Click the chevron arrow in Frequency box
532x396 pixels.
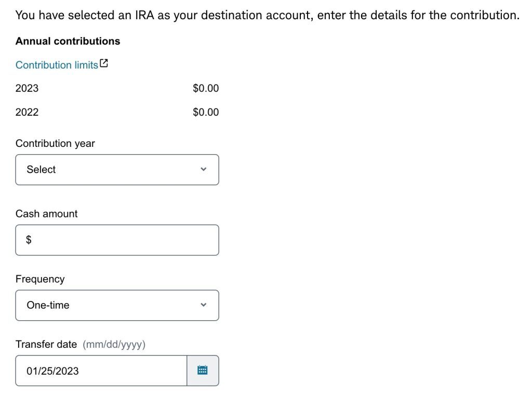point(204,305)
